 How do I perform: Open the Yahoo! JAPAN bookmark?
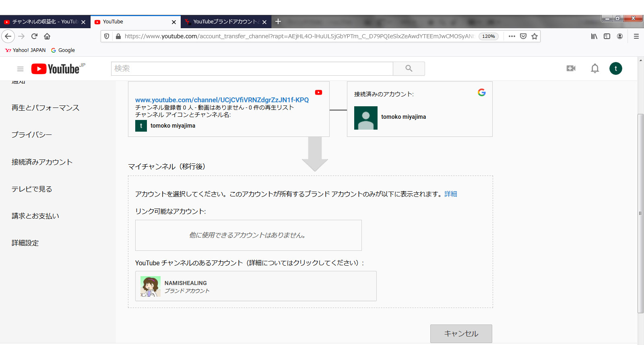click(25, 50)
